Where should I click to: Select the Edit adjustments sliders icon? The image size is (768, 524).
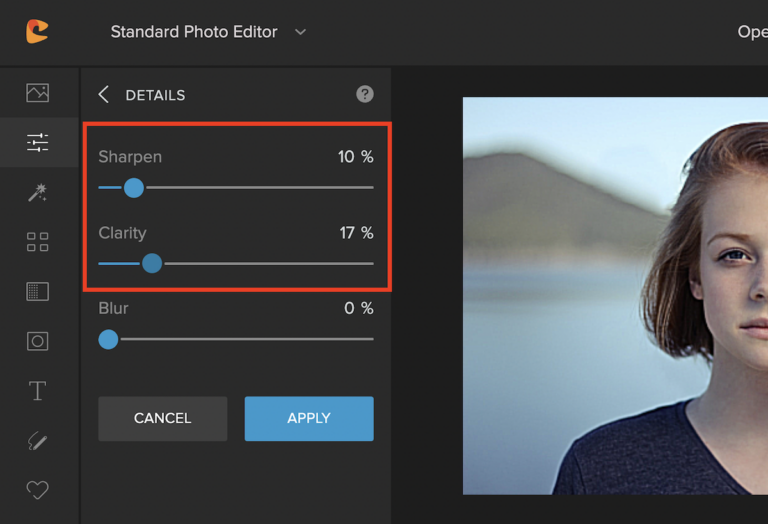[x=38, y=143]
